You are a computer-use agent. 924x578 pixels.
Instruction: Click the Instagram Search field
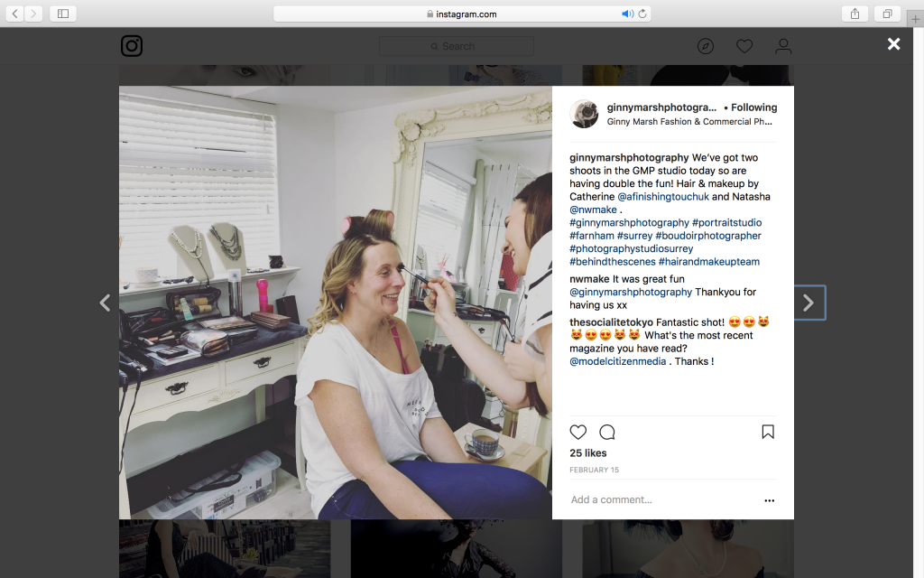[x=457, y=46]
